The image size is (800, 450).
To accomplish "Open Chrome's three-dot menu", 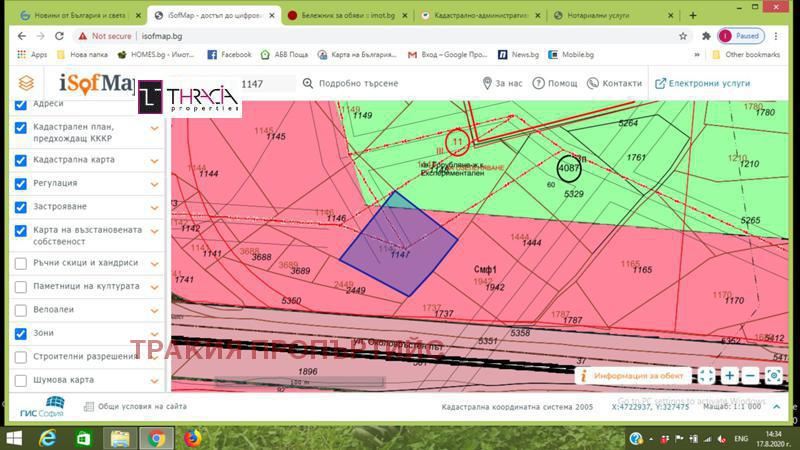I will (x=776, y=36).
